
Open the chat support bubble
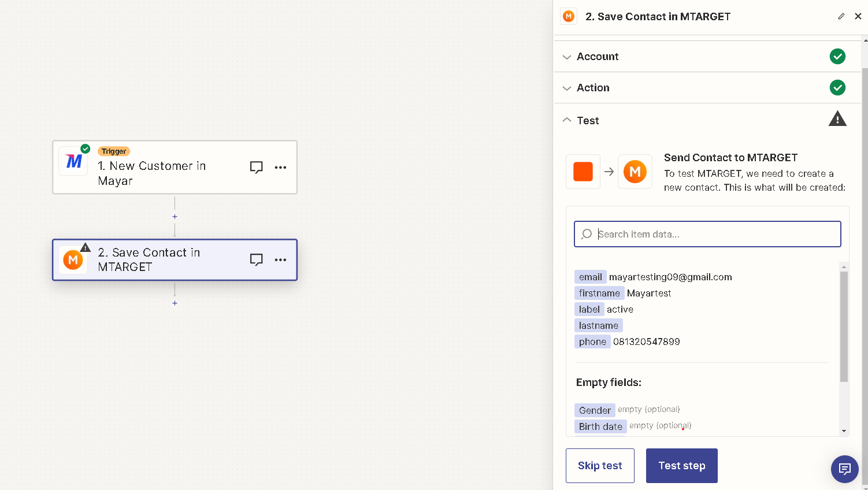[845, 469]
